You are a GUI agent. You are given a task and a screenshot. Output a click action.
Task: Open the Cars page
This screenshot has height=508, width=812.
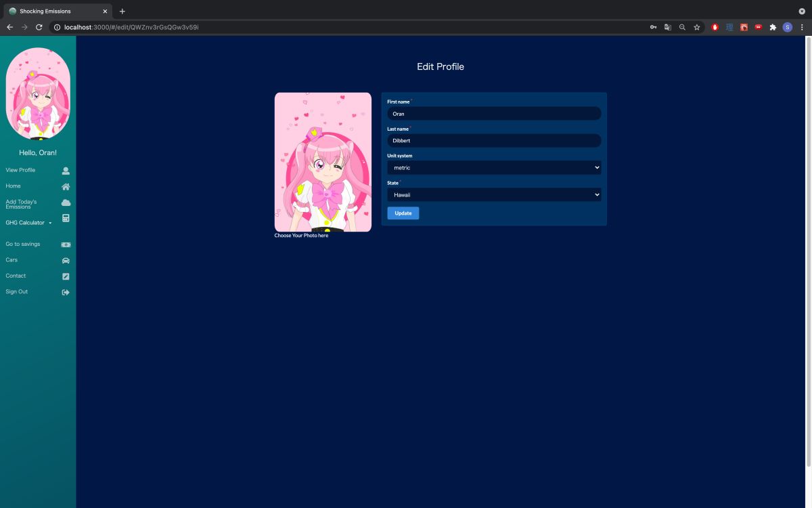[x=12, y=259]
